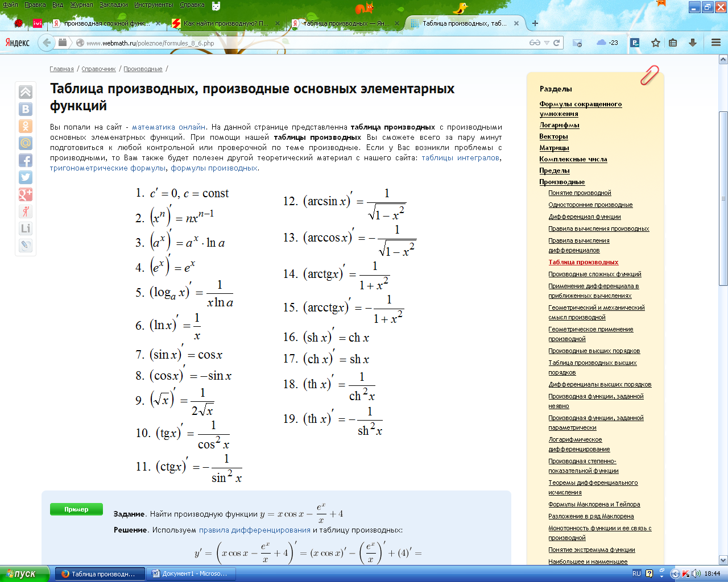Open the Журнал menu

tap(81, 5)
